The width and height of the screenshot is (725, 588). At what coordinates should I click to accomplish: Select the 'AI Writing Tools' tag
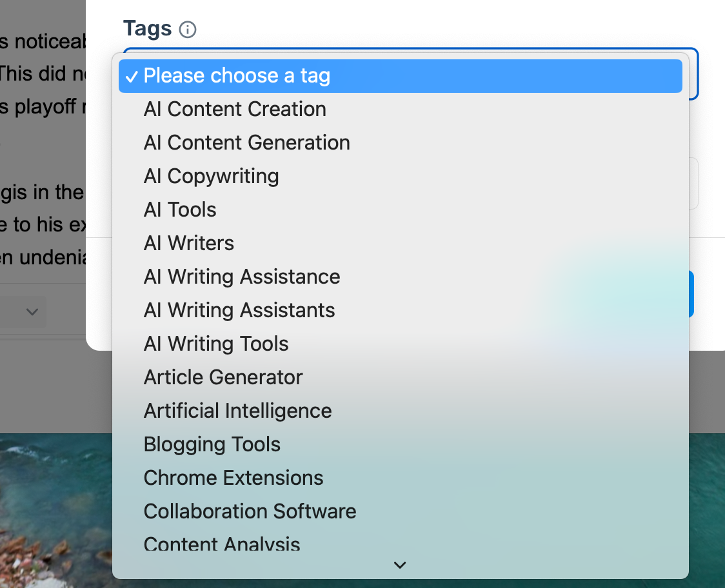[x=216, y=344]
